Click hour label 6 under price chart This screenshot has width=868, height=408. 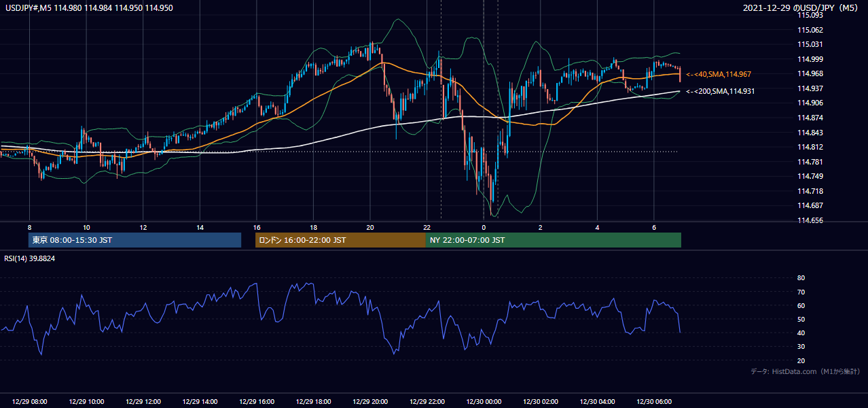coord(654,227)
